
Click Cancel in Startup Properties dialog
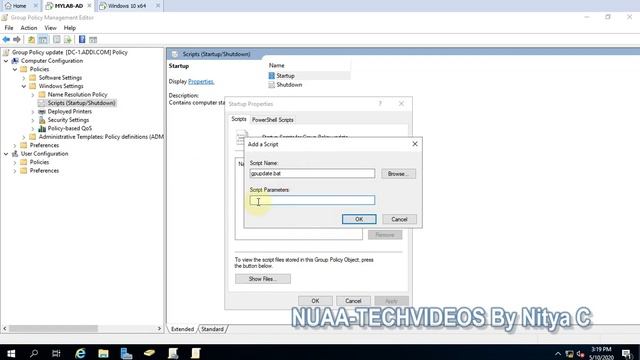point(353,301)
